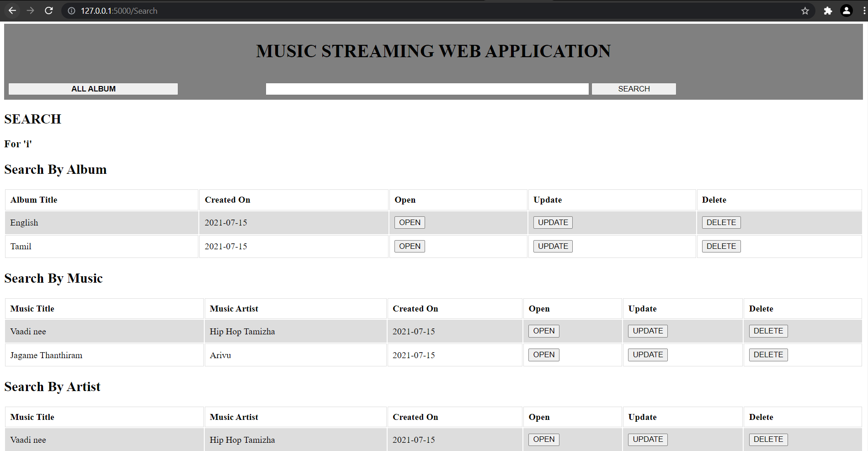Click the SEARCH button

tap(634, 89)
